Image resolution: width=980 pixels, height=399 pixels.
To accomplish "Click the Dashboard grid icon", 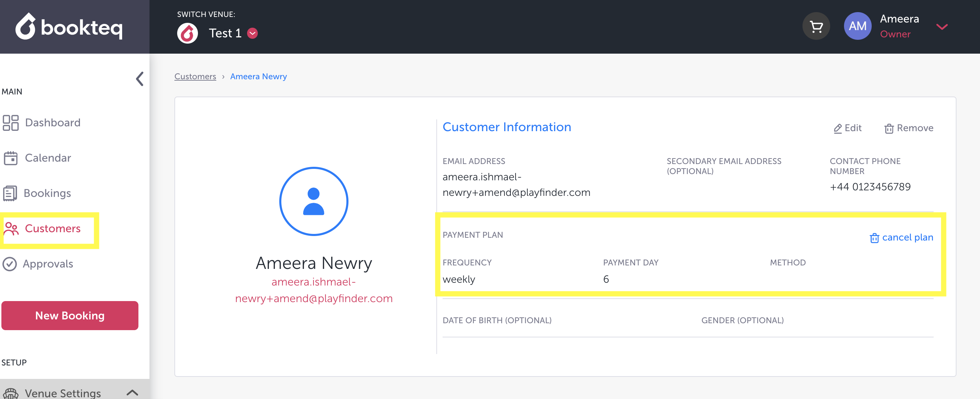I will 11,123.
